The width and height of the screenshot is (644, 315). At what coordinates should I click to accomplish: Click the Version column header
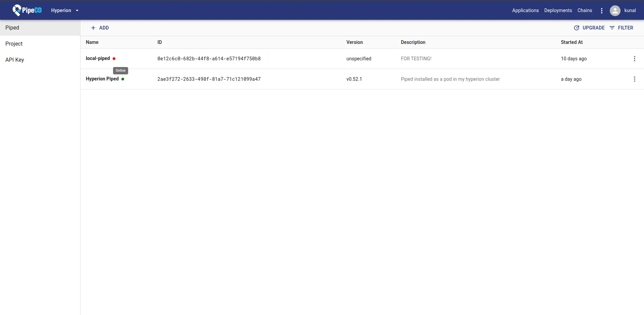(355, 42)
